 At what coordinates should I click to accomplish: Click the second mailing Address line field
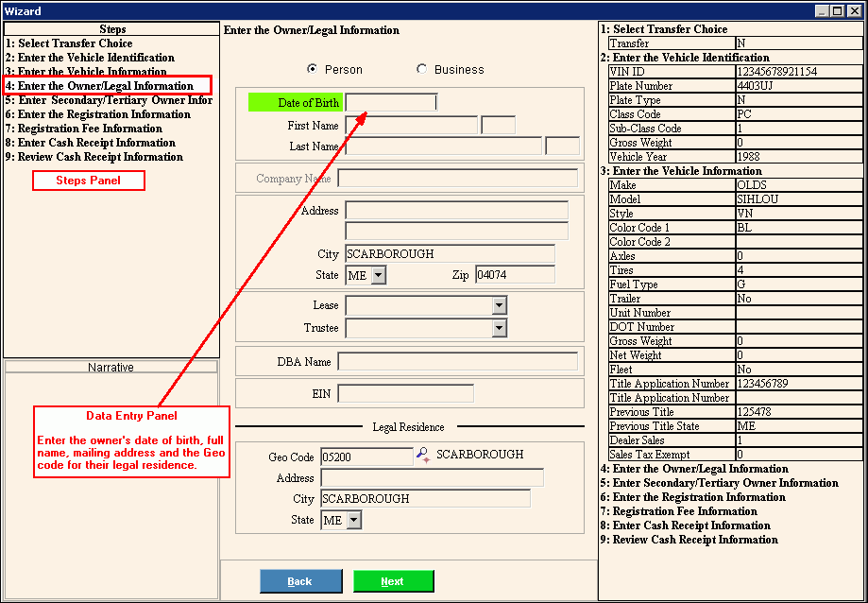(x=457, y=232)
